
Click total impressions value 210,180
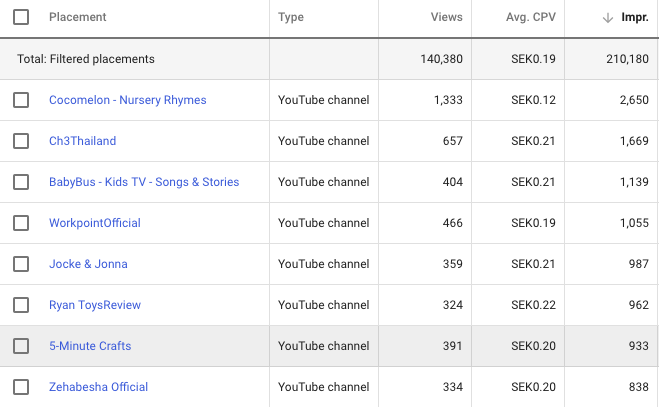click(x=627, y=59)
